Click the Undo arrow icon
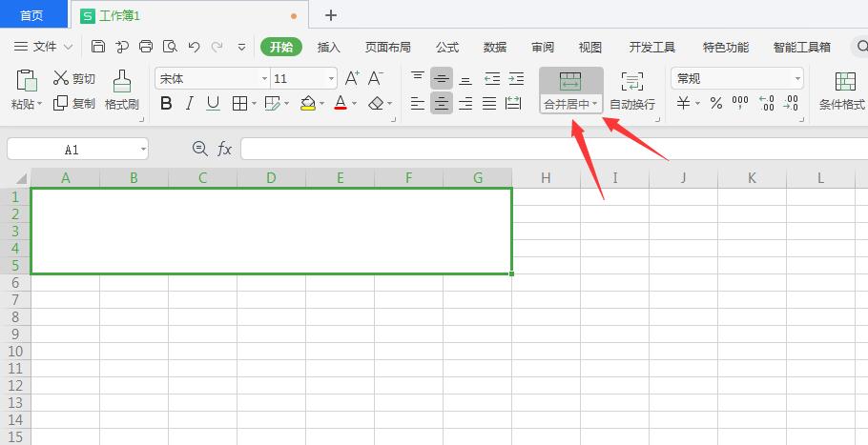This screenshot has height=445, width=868. coord(194,47)
